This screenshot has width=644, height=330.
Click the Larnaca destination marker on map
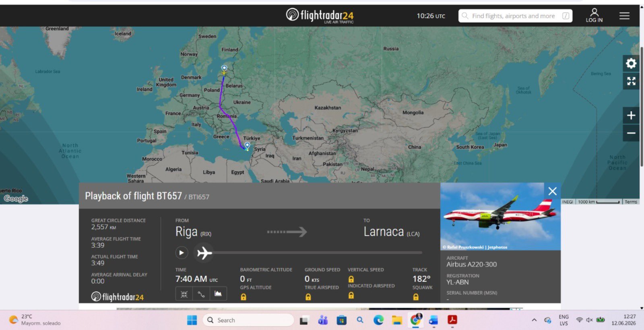coord(247,146)
